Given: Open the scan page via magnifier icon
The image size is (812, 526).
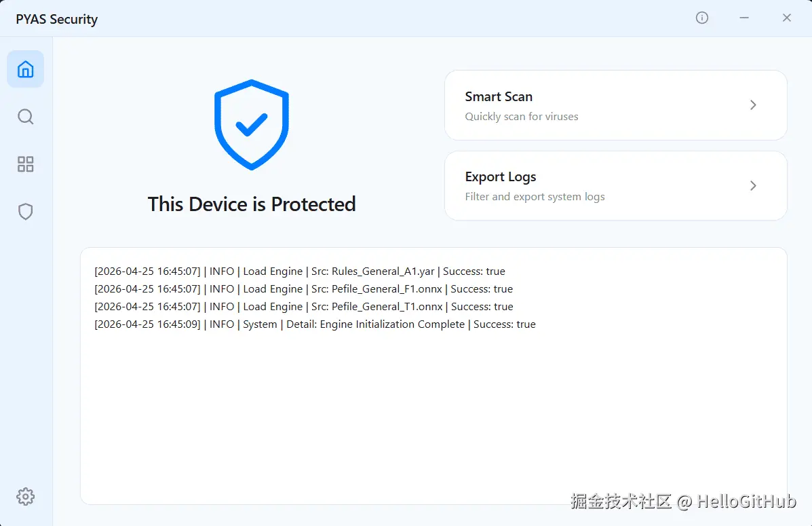Looking at the screenshot, I should click(x=25, y=117).
